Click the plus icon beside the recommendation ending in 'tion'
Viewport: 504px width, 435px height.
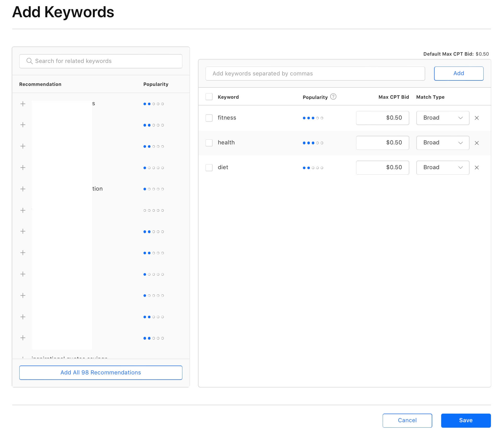tap(23, 189)
